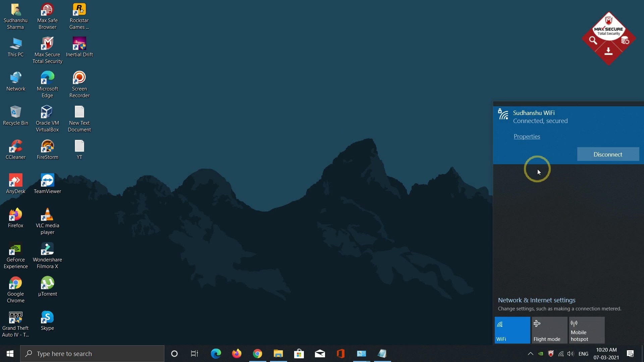Disconnect from Sudhanshu WiFi network
This screenshot has width=644, height=362.
click(607, 154)
